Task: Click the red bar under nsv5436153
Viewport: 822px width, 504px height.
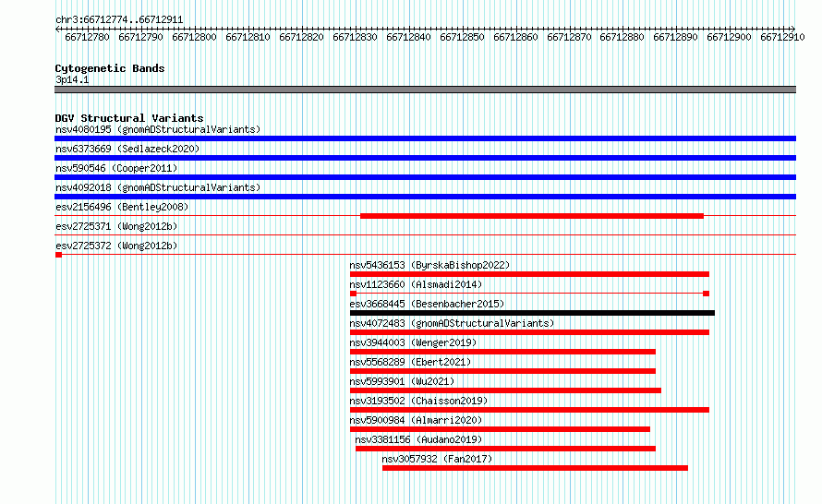Action: [x=529, y=274]
